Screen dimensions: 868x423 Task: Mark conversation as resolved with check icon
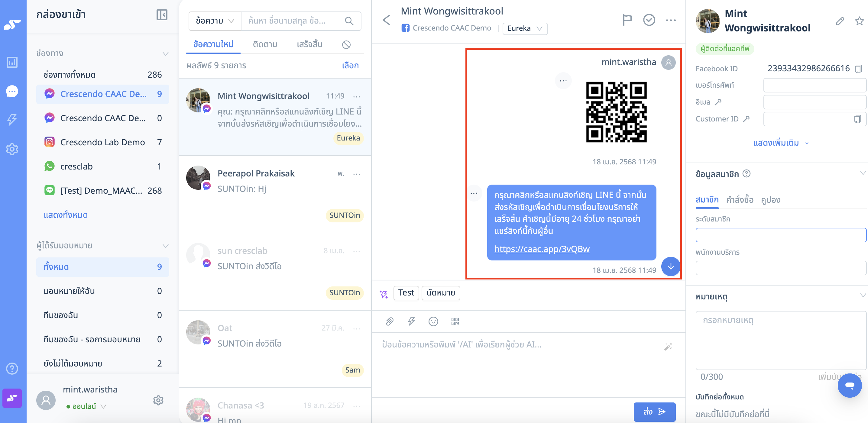click(649, 20)
